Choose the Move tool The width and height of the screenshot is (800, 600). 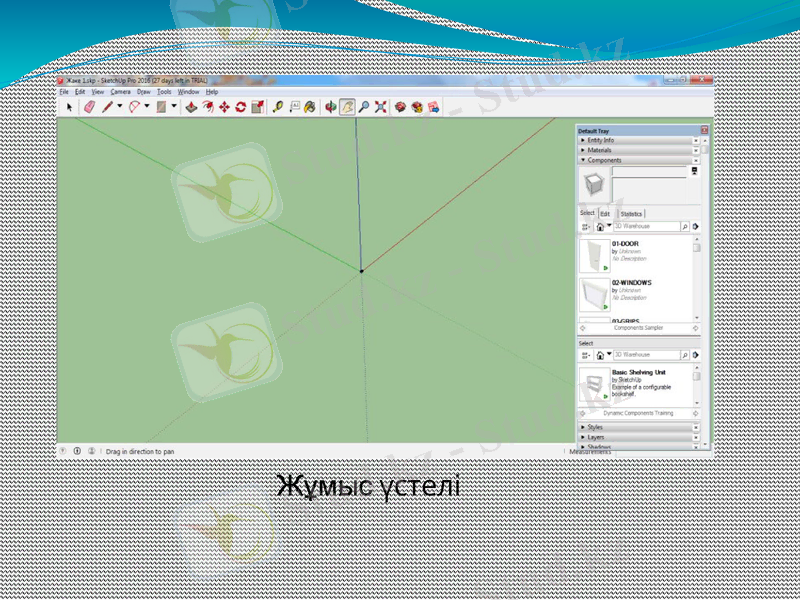click(x=224, y=106)
